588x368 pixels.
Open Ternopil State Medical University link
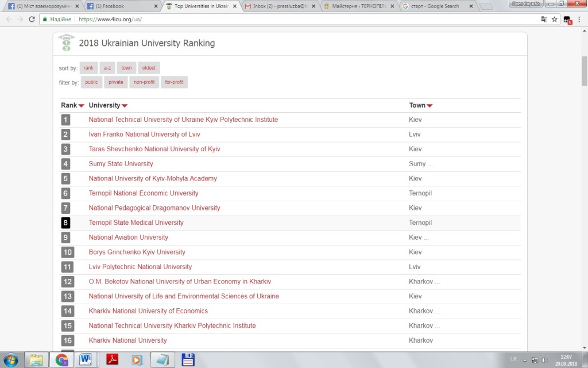point(136,223)
